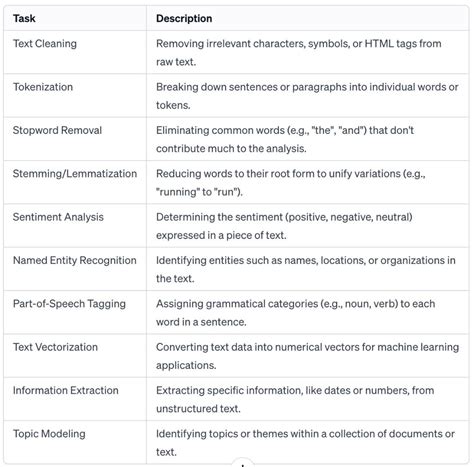Click the Named Entity Recognition cell
474x467 pixels.
pyautogui.click(x=74, y=260)
